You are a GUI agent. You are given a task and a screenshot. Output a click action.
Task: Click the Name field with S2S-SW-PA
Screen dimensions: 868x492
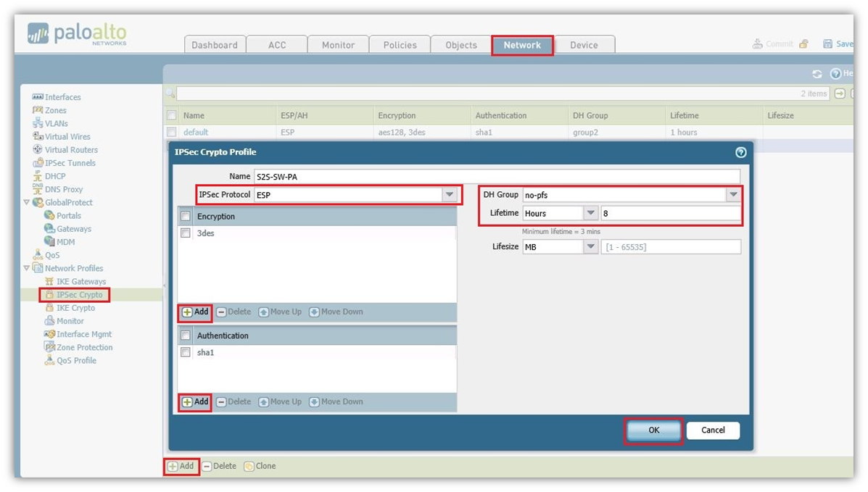coord(496,176)
